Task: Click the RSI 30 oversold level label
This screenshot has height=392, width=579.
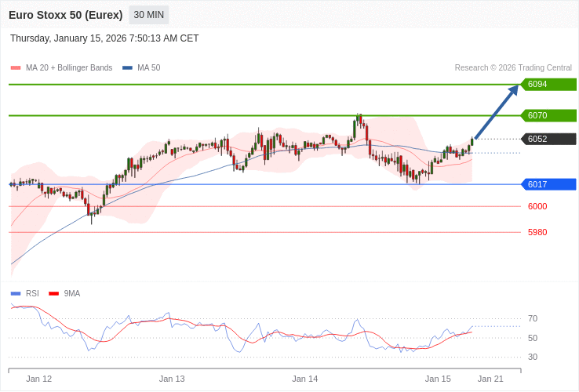Action: (x=533, y=357)
